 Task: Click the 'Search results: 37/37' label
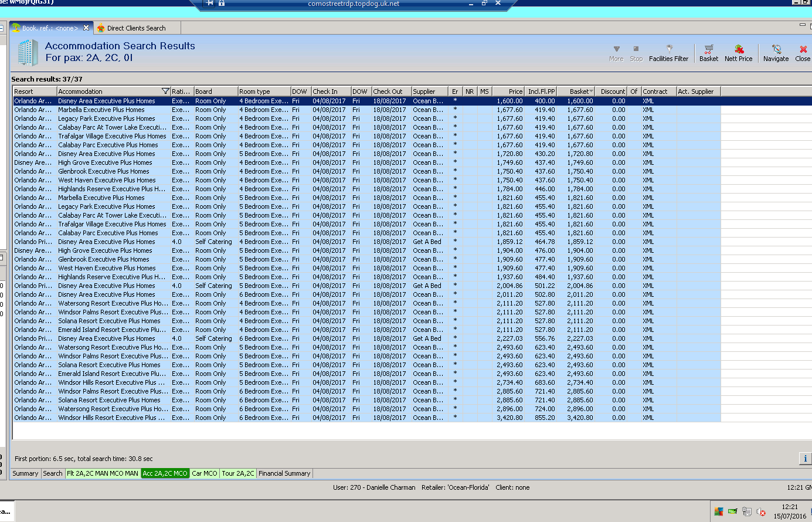pos(47,79)
